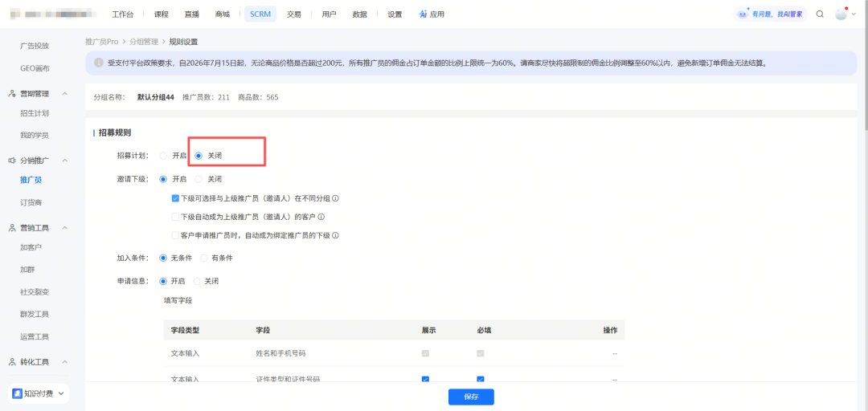This screenshot has height=411, width=868.
Task: Open the 商城 top menu
Action: tap(222, 14)
